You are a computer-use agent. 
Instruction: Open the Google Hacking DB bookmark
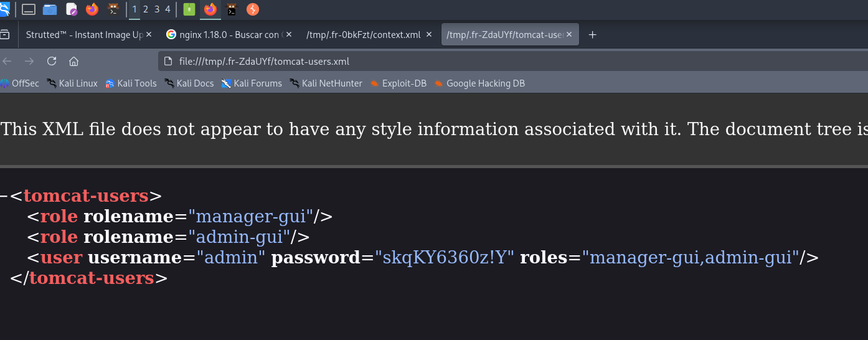click(479, 83)
